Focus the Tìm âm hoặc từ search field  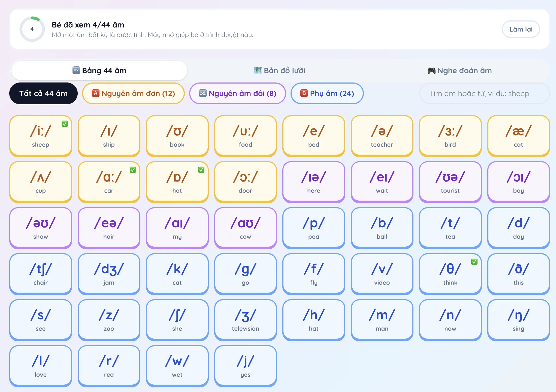(x=484, y=93)
